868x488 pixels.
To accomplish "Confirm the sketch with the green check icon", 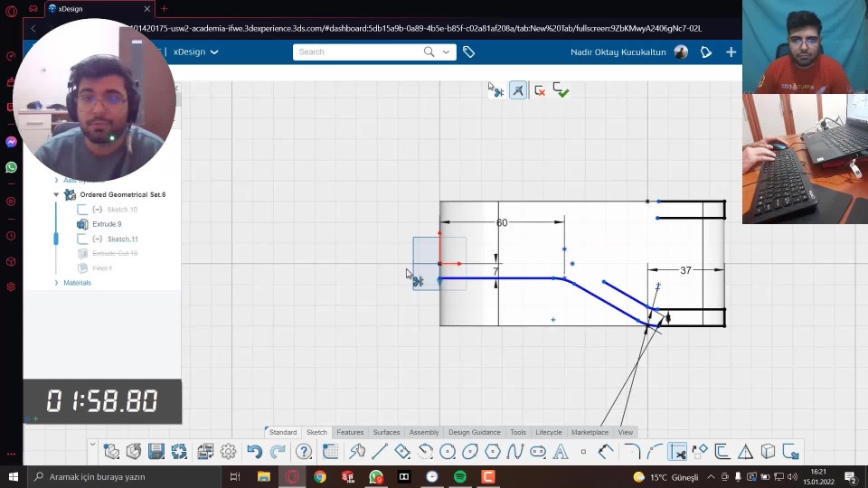I will pos(561,90).
